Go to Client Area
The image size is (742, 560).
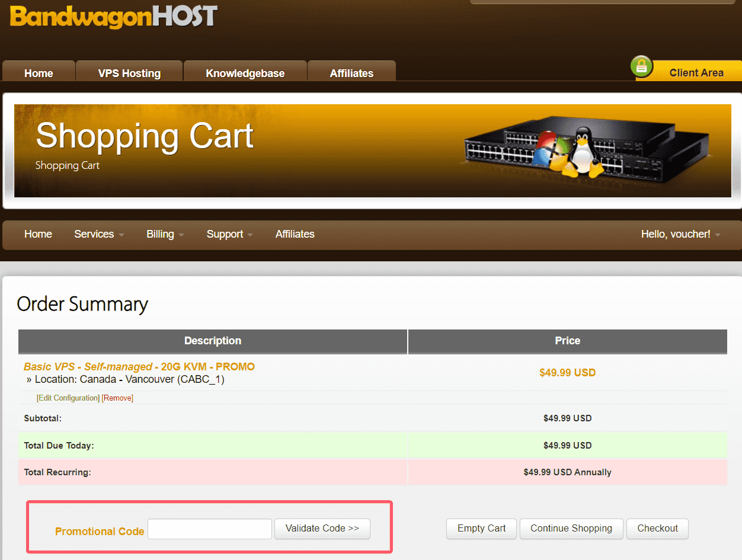[x=696, y=73]
